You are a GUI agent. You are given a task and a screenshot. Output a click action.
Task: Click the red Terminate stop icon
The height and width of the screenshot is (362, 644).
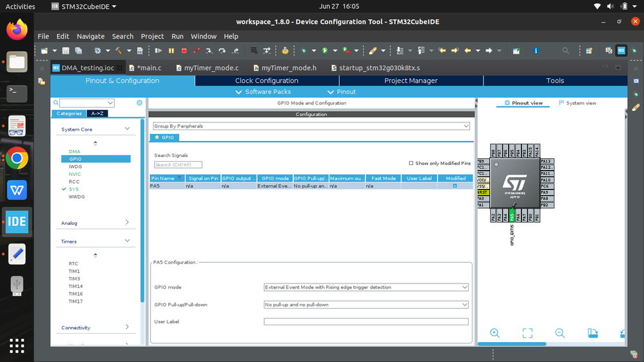[184, 51]
